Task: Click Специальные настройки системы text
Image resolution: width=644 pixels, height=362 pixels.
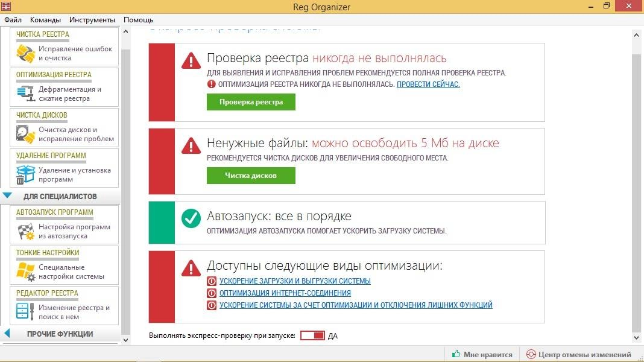Action: tap(72, 271)
